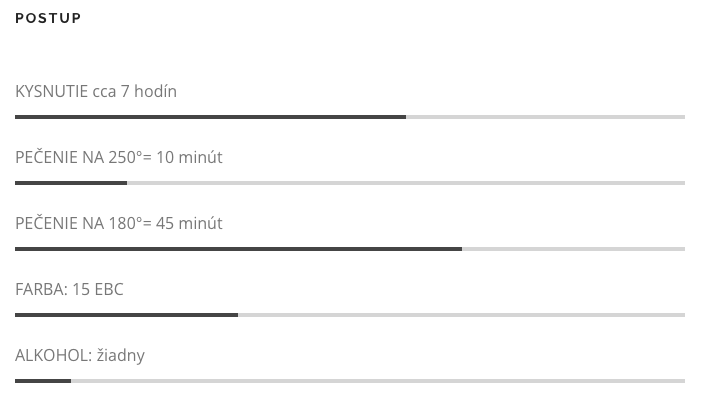The height and width of the screenshot is (406, 709).
Task: Click the dark fill of the 180° baking bar
Action: click(x=238, y=249)
